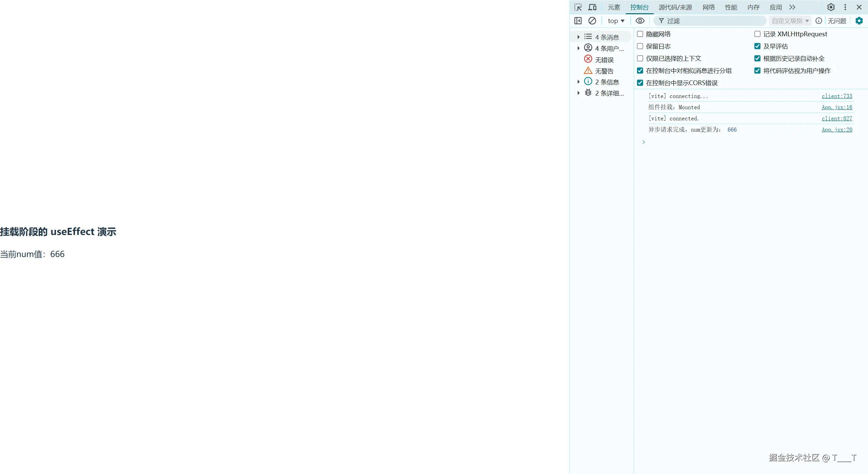868x474 pixels.
Task: Enable the 隐藏网络 checkbox
Action: coord(640,34)
